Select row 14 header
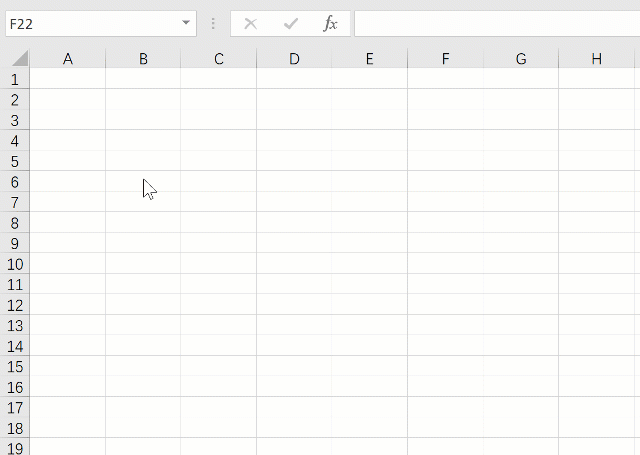This screenshot has width=640, height=455. [x=15, y=346]
